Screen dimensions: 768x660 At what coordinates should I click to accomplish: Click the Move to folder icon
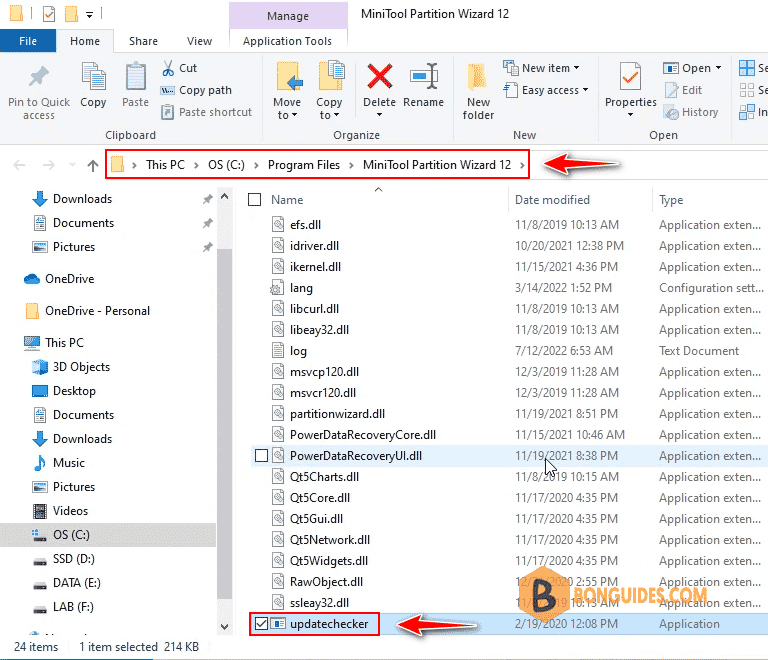coord(288,77)
